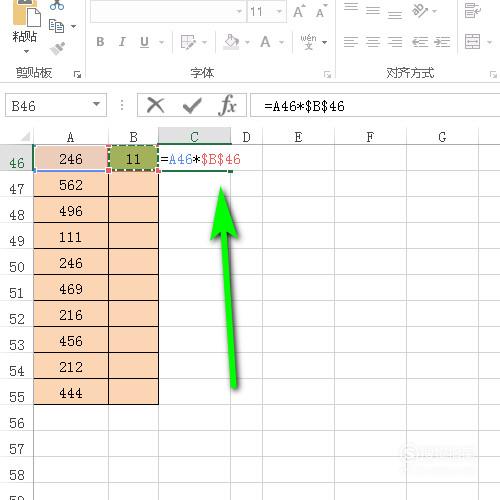
Task: Open the phonetic guide dropdown arrow
Action: coord(324,42)
